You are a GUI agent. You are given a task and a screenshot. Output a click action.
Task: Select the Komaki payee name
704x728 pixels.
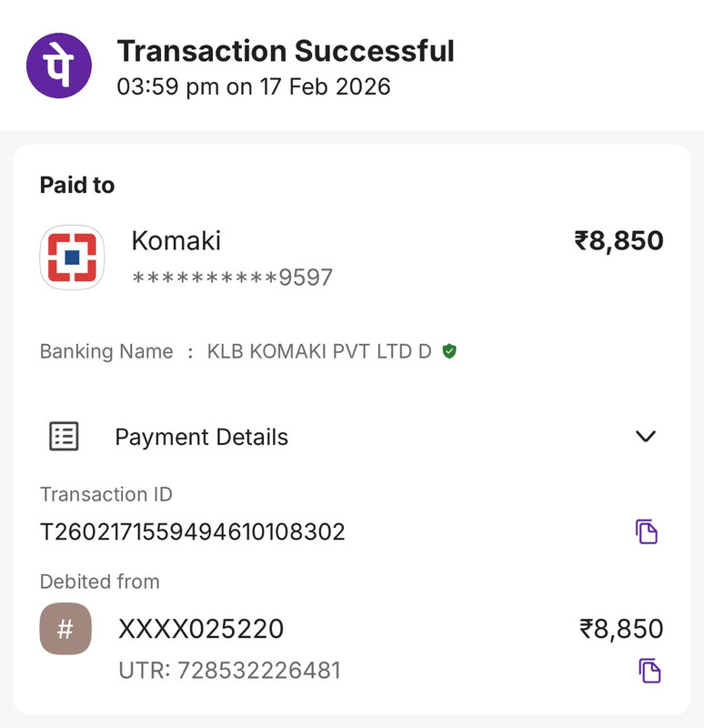pos(176,240)
